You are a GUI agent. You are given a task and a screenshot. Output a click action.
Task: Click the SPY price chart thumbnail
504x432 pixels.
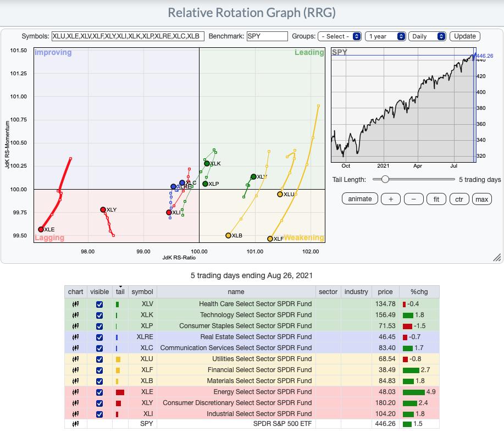404,105
